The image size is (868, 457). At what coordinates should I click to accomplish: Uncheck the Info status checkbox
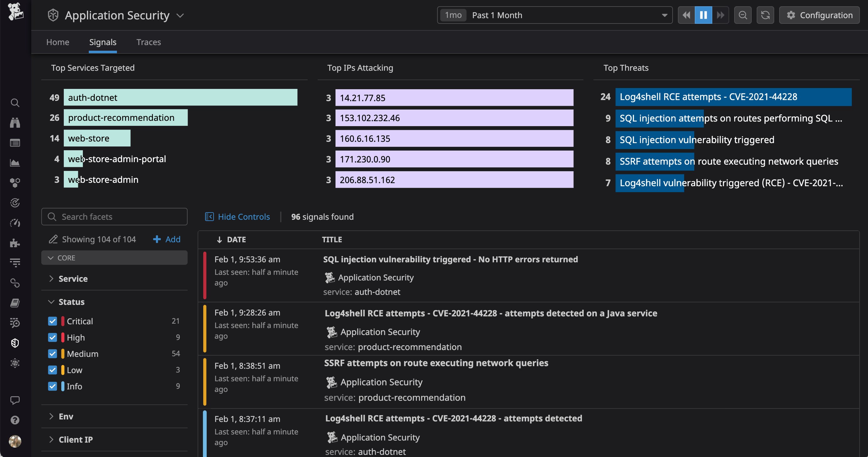tap(53, 386)
